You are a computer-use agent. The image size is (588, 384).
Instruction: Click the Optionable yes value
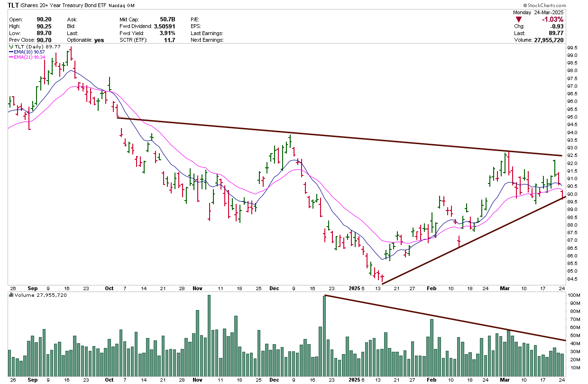tap(99, 40)
